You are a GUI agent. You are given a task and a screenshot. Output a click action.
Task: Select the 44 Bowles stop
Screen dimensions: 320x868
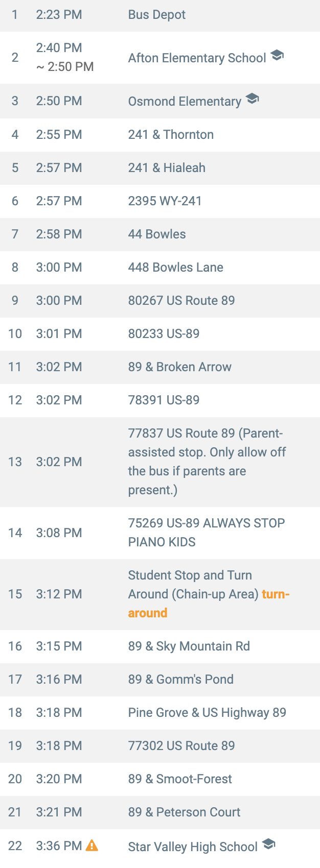[157, 234]
